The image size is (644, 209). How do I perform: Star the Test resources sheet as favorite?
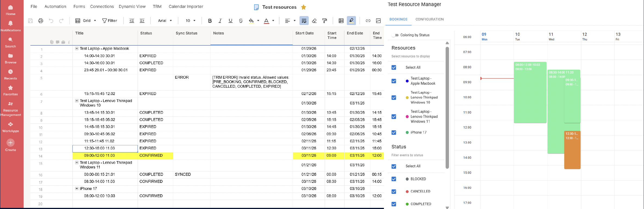(304, 7)
